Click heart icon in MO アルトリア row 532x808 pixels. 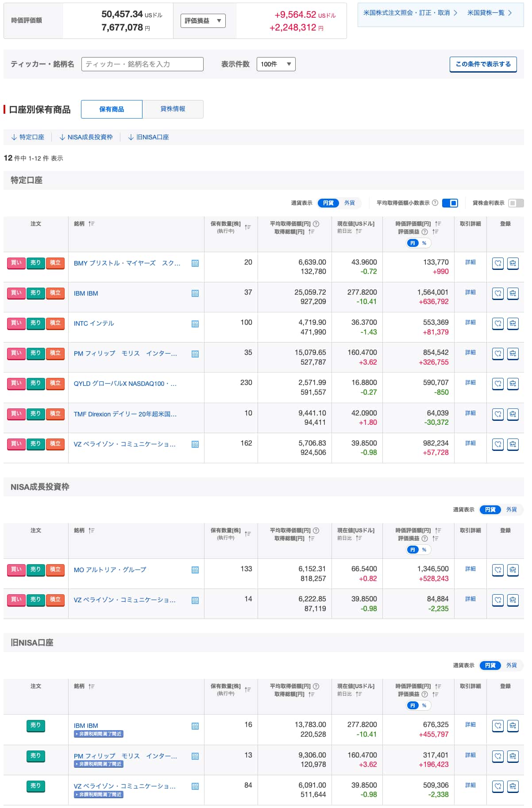[x=497, y=570]
